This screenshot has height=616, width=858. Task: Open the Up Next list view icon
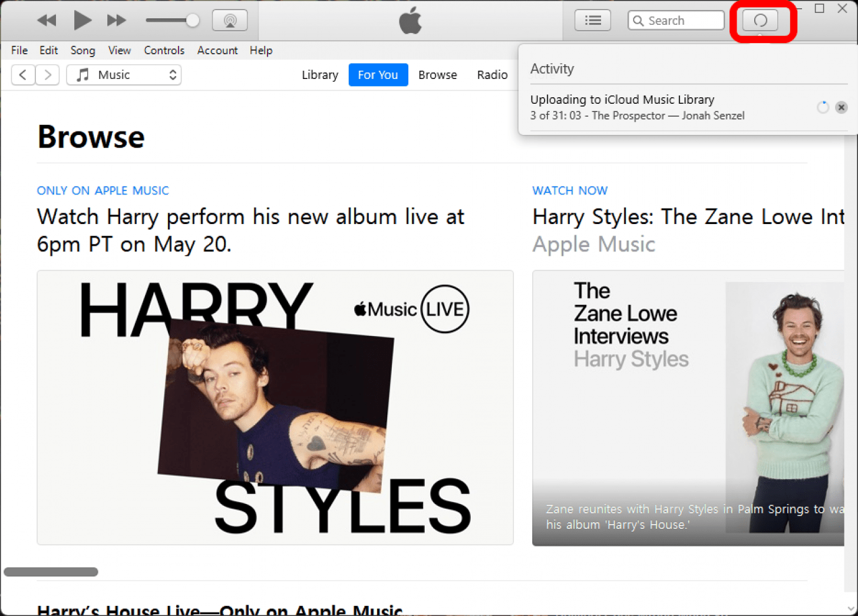(592, 21)
